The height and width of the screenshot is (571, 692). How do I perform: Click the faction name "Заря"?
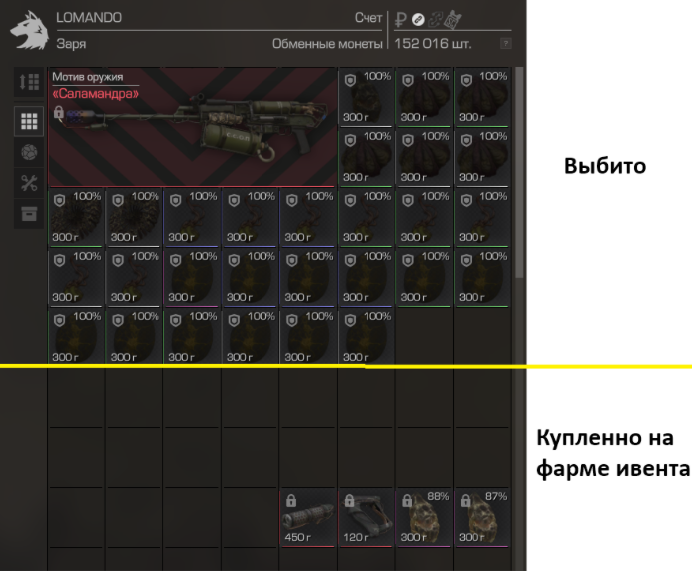[71, 44]
